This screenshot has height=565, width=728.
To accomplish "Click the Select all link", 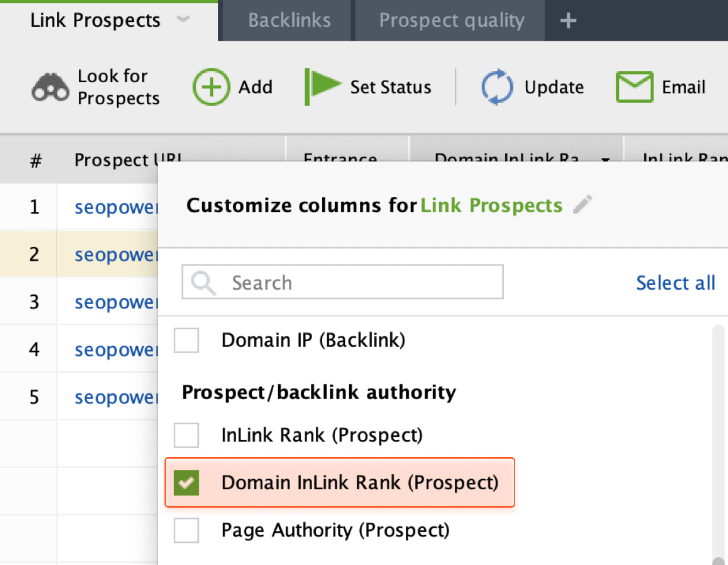I will [675, 283].
